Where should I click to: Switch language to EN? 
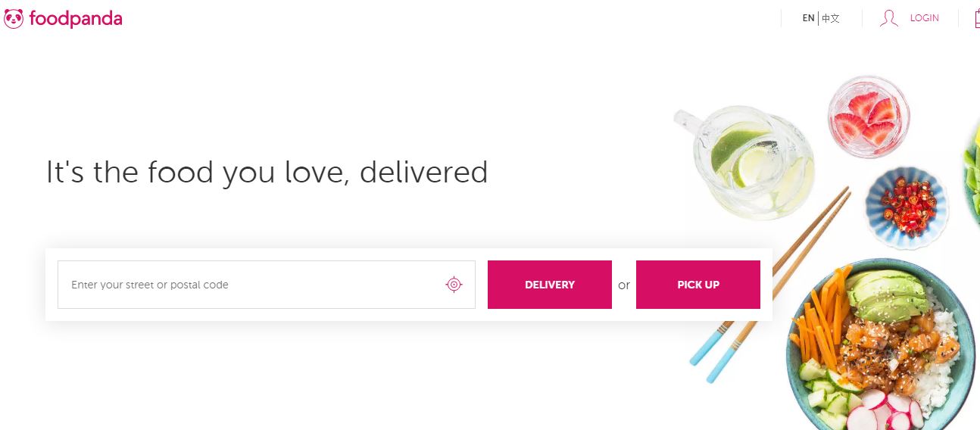pos(808,18)
